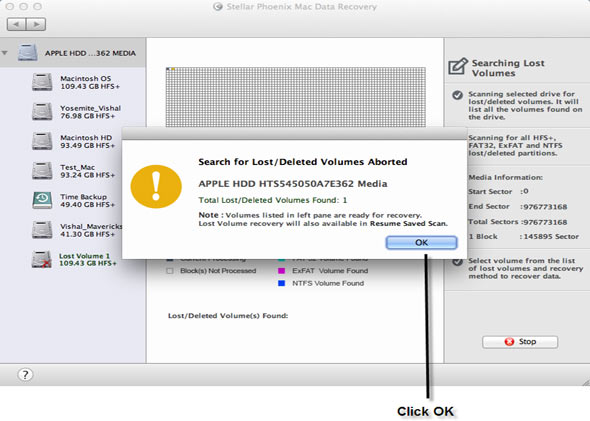Click the Start Sector value 0
590x421 pixels.
pos(525,192)
